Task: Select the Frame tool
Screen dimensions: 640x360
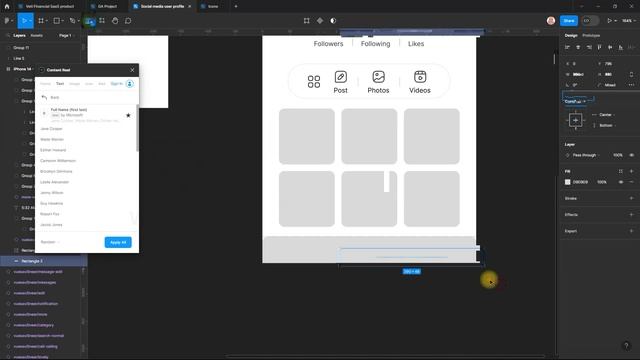Action: (x=41, y=20)
